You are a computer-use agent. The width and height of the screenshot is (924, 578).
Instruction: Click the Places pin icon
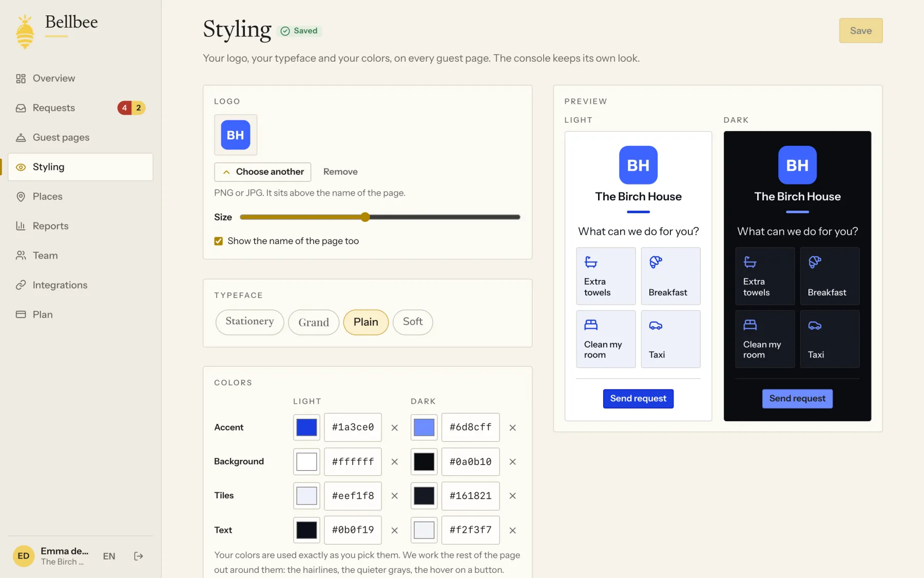(x=21, y=197)
